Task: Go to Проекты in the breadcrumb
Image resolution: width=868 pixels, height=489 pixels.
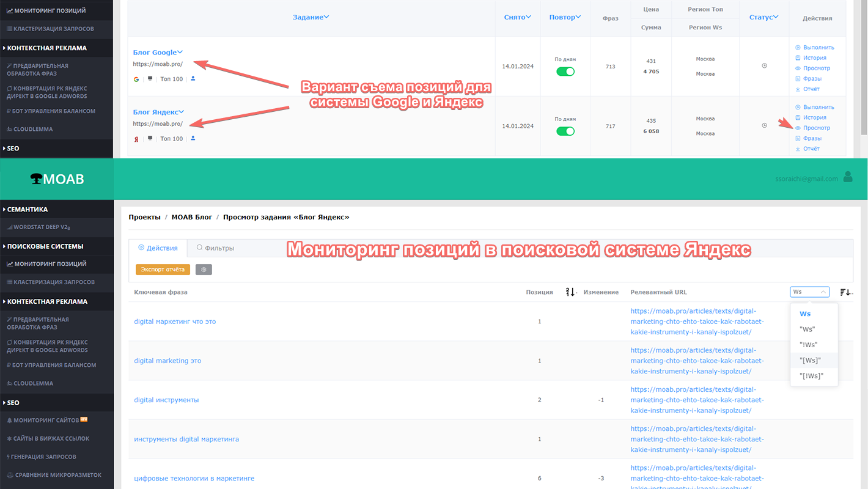Action: [145, 217]
